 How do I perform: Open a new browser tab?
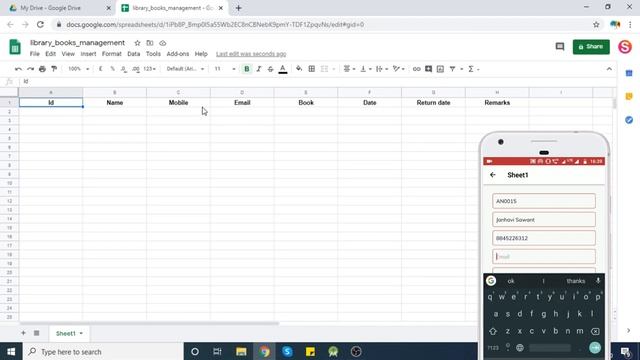click(x=238, y=8)
